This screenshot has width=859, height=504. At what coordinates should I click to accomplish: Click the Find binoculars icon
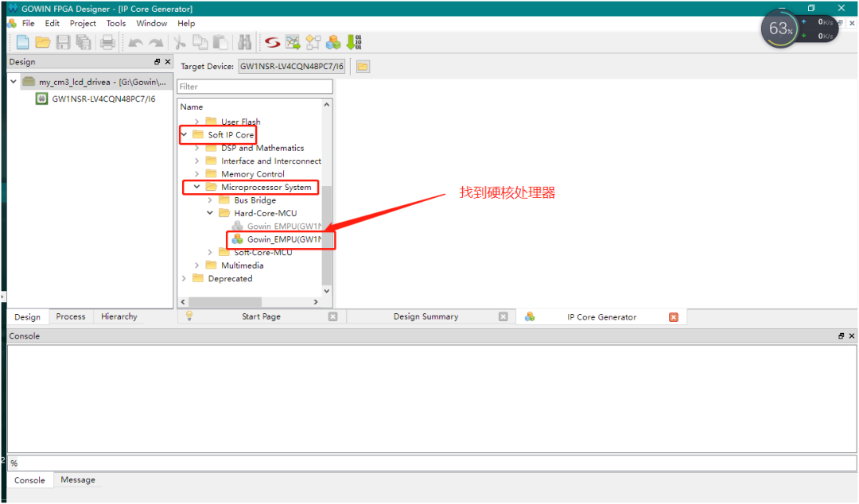(x=244, y=42)
